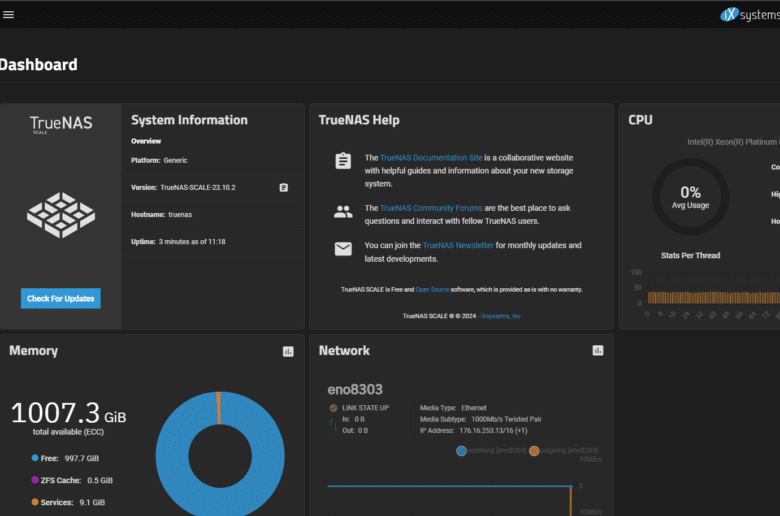Image resolution: width=780 pixels, height=516 pixels.
Task: Click the Overview subheading
Action: [146, 141]
